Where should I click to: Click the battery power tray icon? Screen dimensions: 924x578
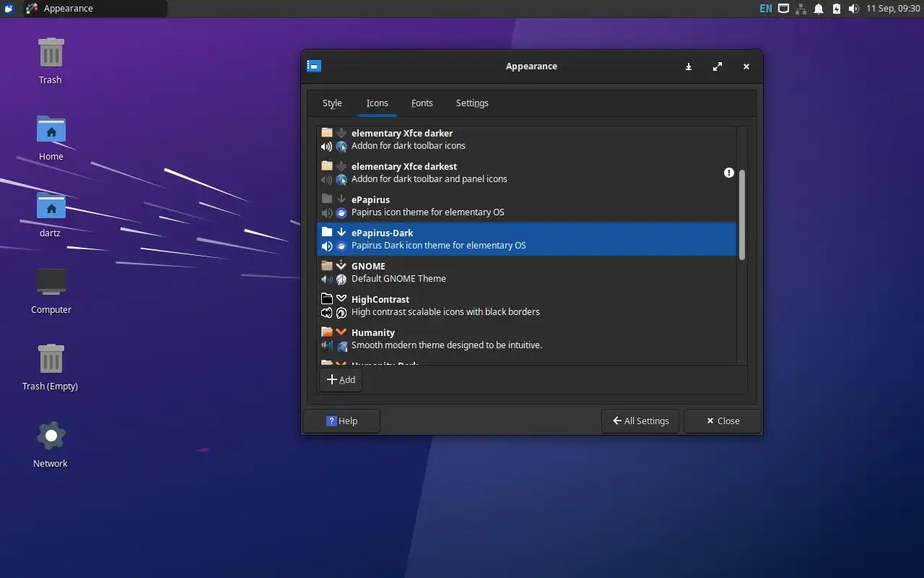tap(836, 9)
